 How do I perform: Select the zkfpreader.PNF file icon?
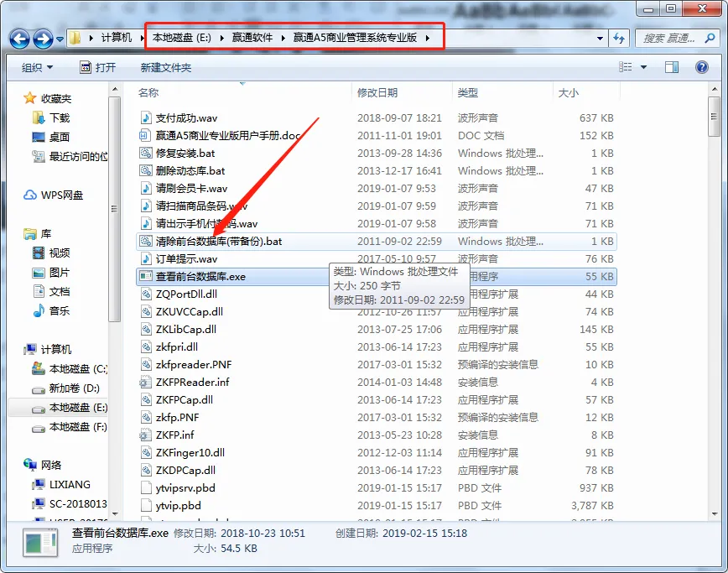pos(146,364)
